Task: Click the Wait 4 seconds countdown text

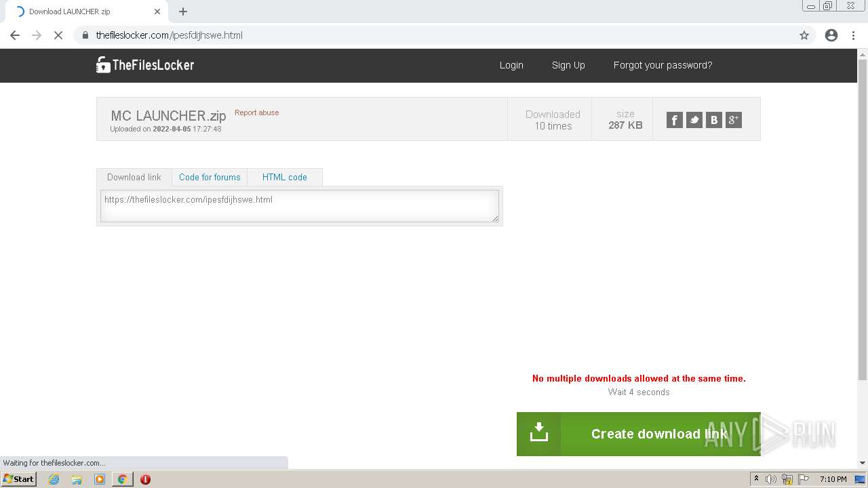Action: coord(639,392)
